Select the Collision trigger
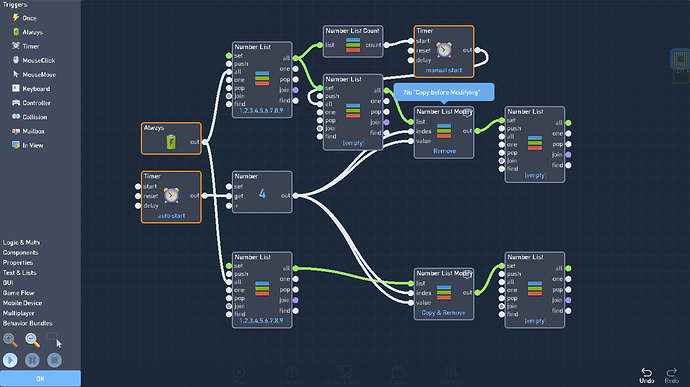 click(29, 117)
